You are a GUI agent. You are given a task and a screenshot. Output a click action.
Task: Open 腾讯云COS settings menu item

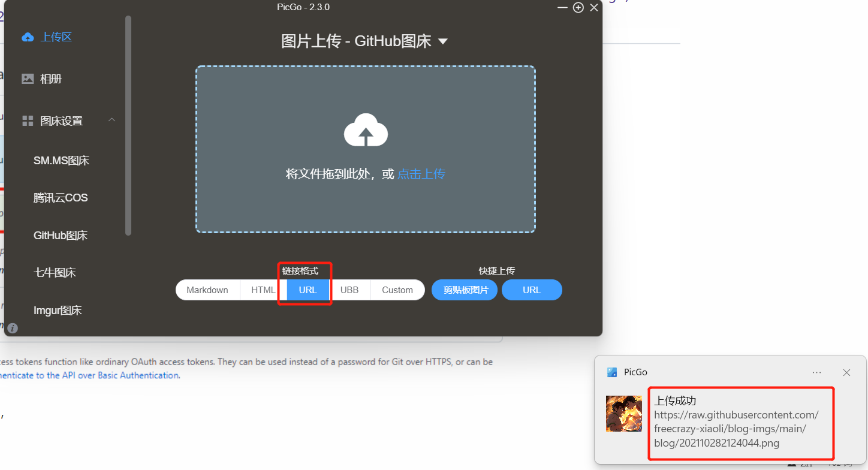61,198
